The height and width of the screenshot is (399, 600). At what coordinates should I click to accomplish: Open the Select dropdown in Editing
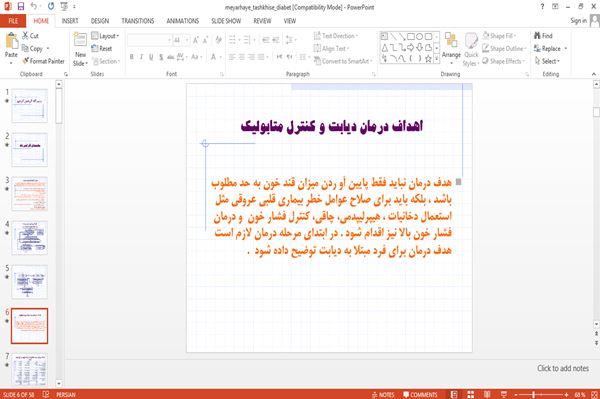(548, 61)
